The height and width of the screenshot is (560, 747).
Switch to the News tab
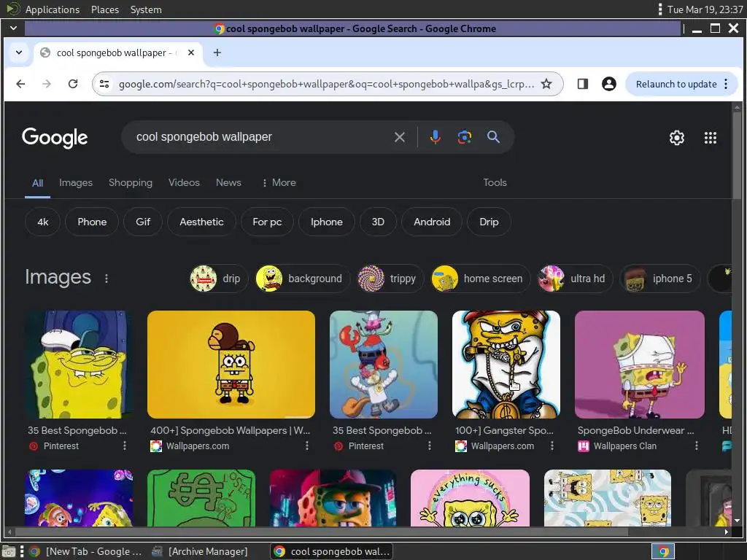pos(228,182)
